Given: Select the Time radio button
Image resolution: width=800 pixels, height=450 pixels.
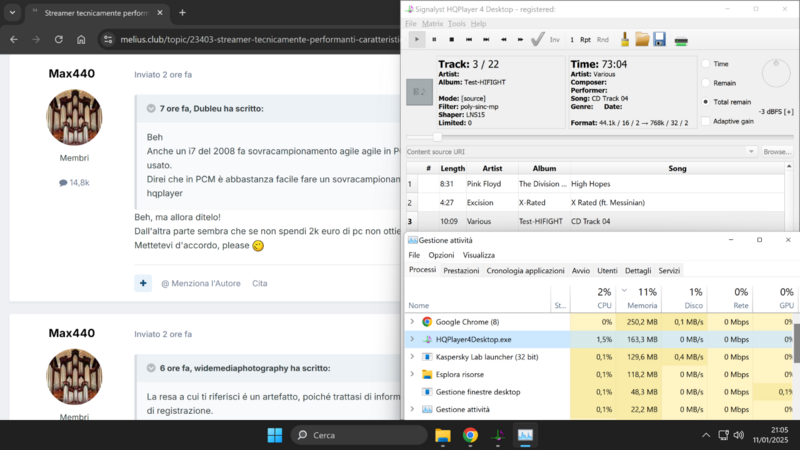Looking at the screenshot, I should pos(706,64).
